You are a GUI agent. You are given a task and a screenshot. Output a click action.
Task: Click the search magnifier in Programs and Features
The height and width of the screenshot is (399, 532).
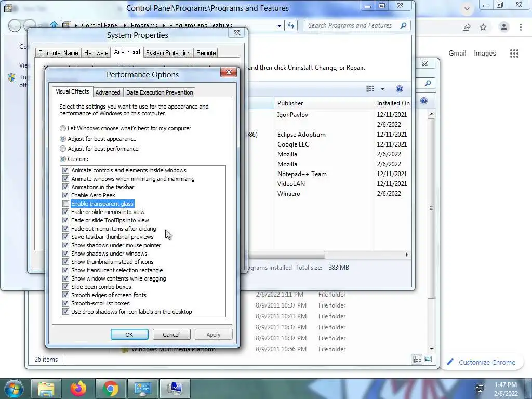point(403,25)
